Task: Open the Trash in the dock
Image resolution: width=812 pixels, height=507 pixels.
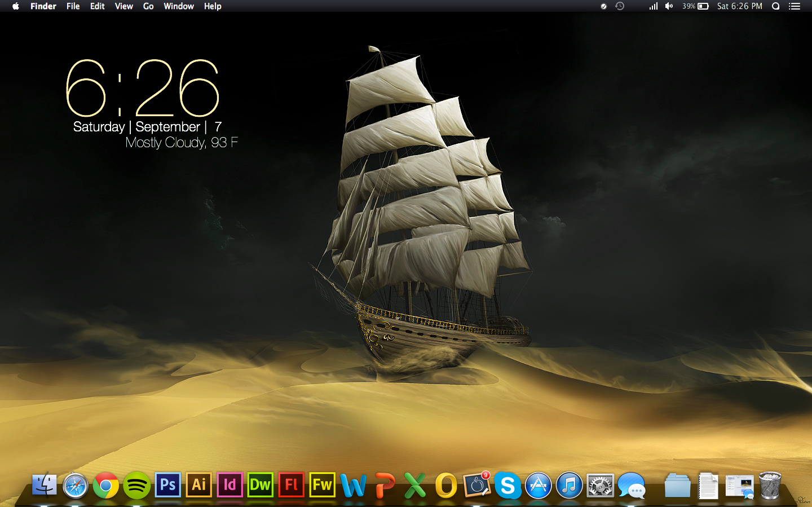Action: click(x=770, y=486)
